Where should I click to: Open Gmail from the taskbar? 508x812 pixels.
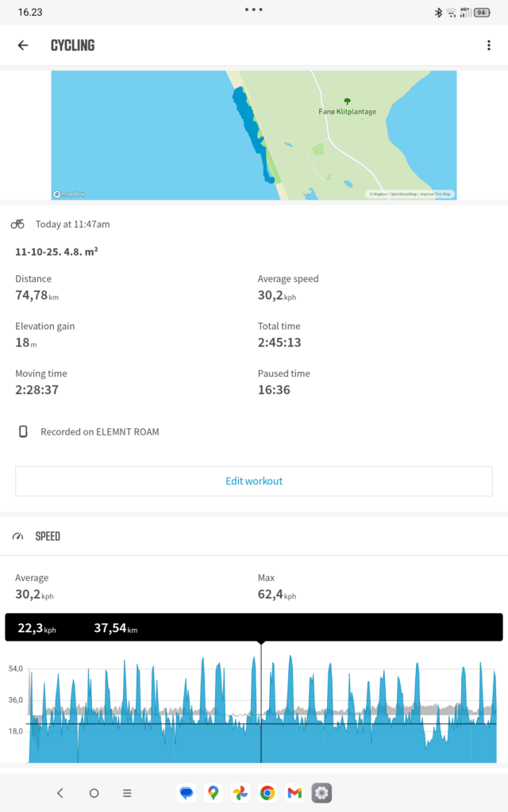tap(294, 792)
